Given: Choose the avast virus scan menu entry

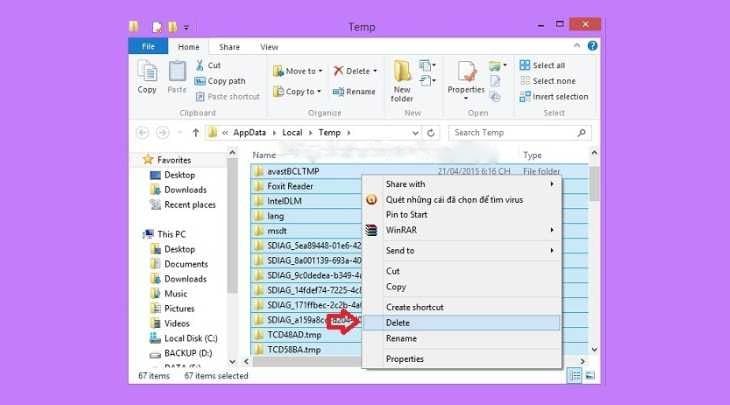Looking at the screenshot, I should click(x=462, y=200).
